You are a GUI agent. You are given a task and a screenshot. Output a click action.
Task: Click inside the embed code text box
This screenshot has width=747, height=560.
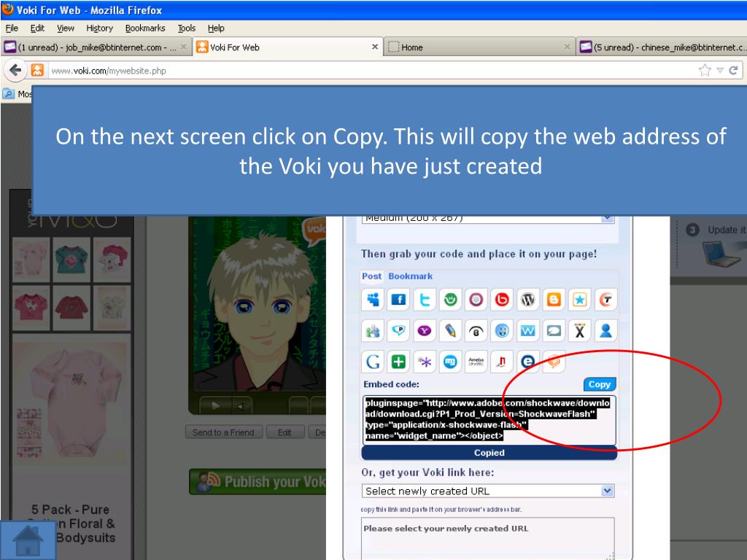pyautogui.click(x=489, y=420)
